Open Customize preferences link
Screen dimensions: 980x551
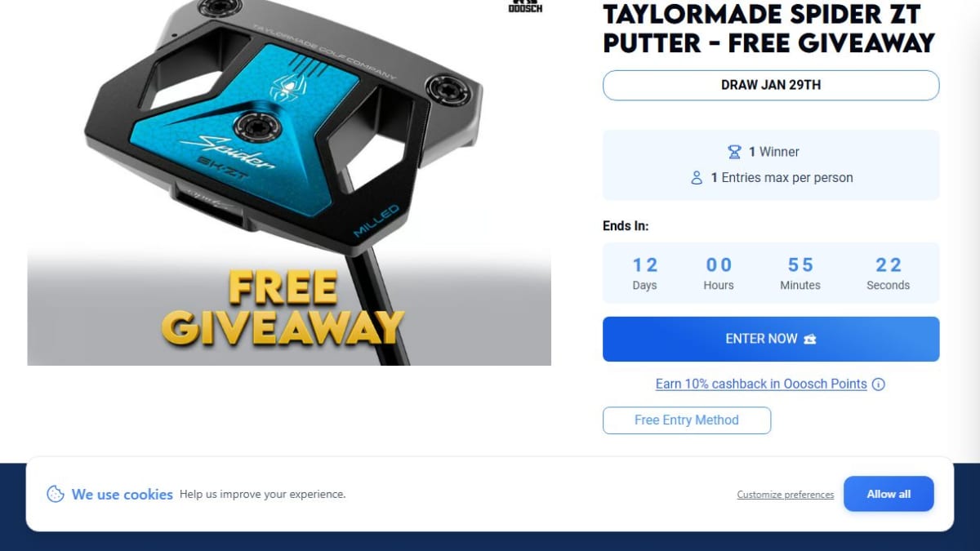[786, 495]
